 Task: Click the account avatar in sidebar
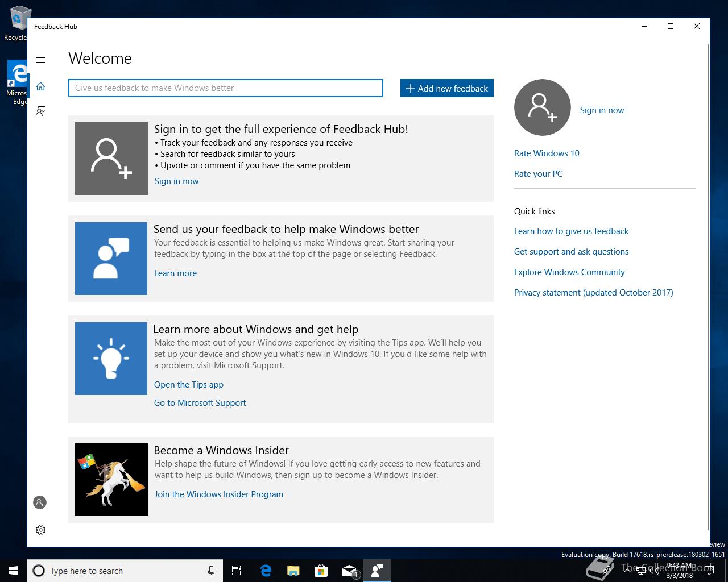pyautogui.click(x=40, y=502)
